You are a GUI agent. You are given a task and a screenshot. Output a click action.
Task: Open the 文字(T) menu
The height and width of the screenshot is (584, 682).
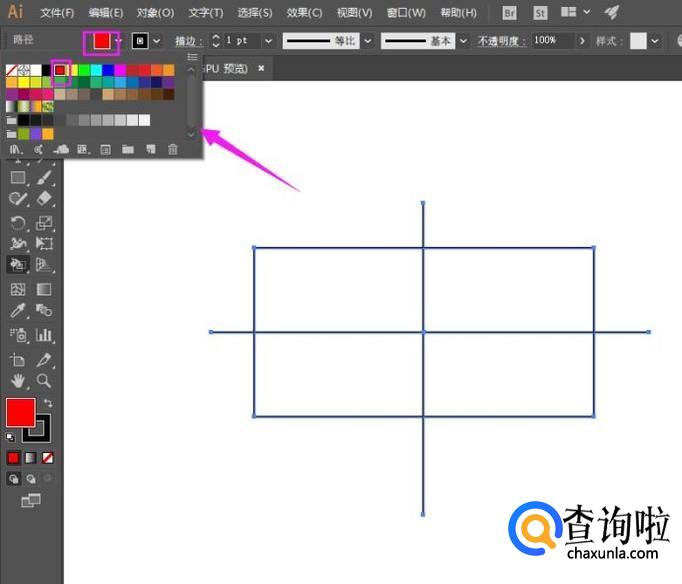(206, 13)
